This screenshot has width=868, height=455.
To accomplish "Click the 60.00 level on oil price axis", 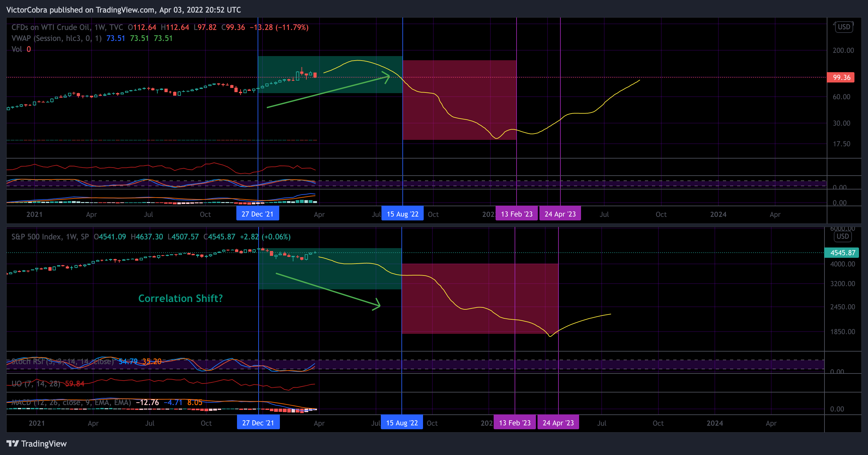I will pyautogui.click(x=841, y=97).
